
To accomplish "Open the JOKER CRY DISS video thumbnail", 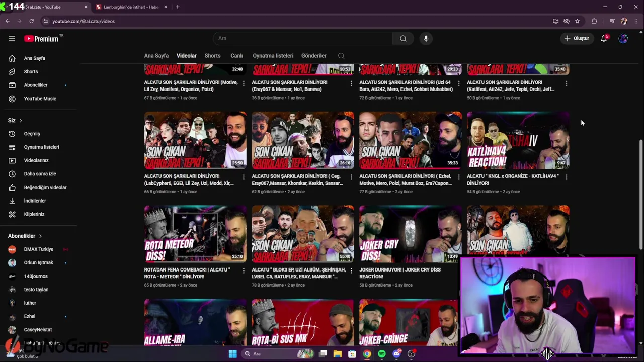I will coord(410,234).
